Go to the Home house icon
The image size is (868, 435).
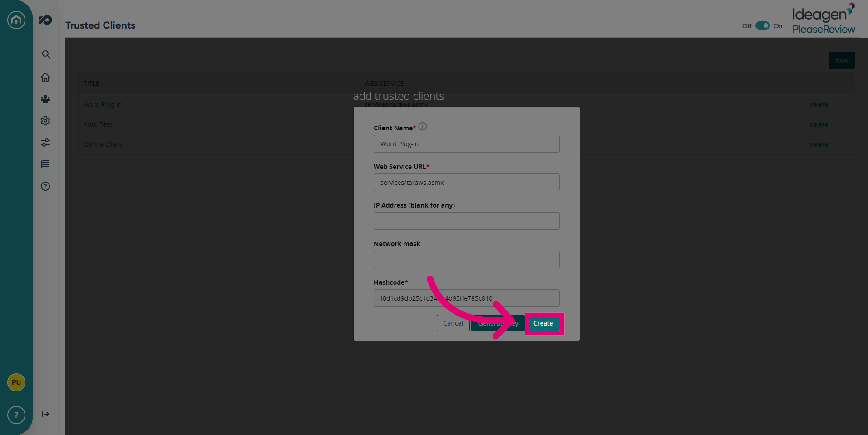coord(45,77)
